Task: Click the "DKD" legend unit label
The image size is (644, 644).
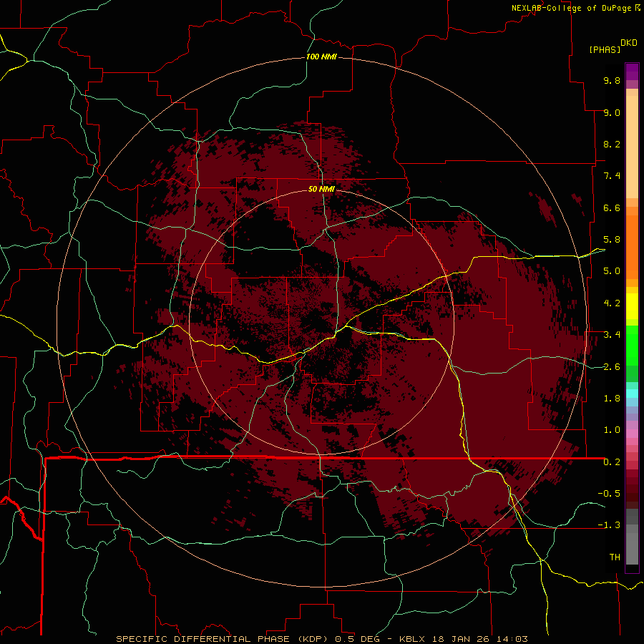Action: (x=629, y=43)
